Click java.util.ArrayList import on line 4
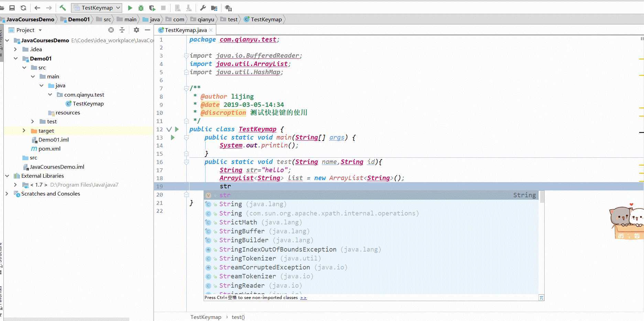This screenshot has width=644, height=321. 252,64
